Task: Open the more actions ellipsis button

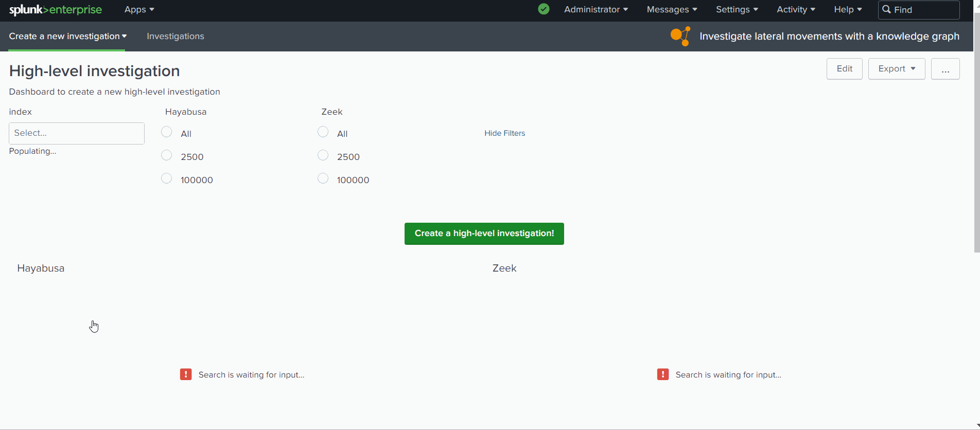Action: 945,69
